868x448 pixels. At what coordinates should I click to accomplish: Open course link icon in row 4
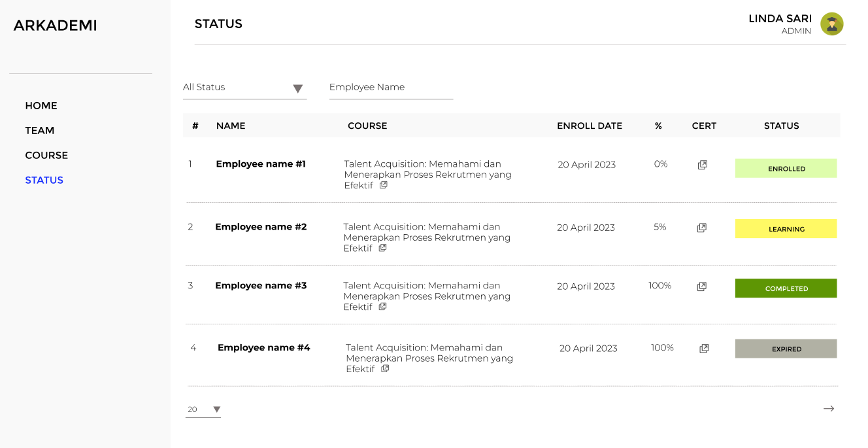386,369
